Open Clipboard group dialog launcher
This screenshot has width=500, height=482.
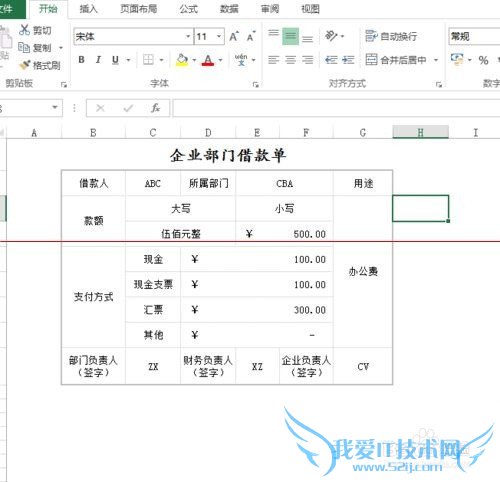64,85
